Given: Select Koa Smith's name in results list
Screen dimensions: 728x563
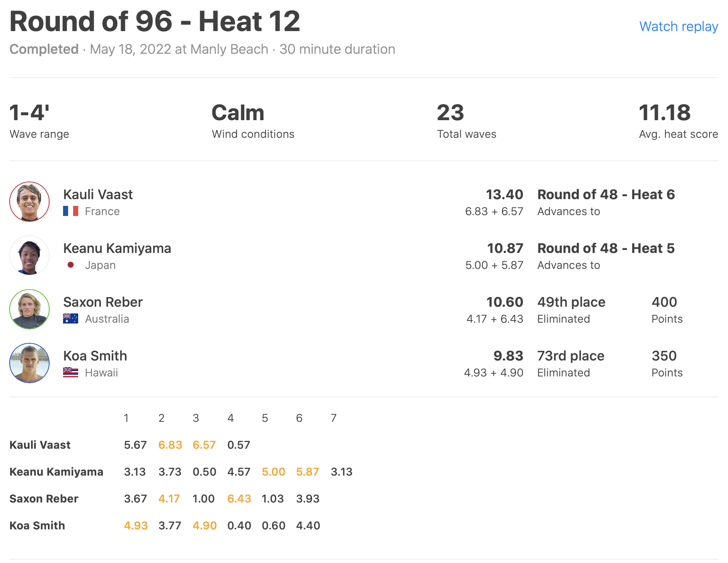Looking at the screenshot, I should [x=95, y=356].
